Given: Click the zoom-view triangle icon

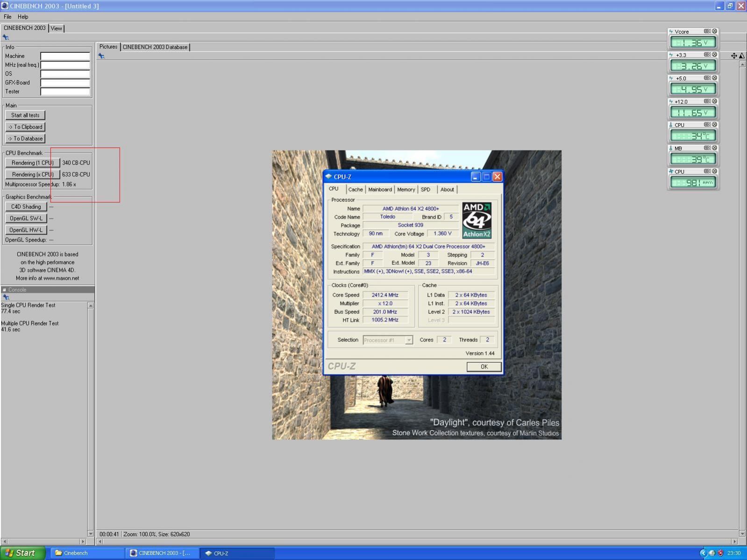Looking at the screenshot, I should [x=742, y=56].
